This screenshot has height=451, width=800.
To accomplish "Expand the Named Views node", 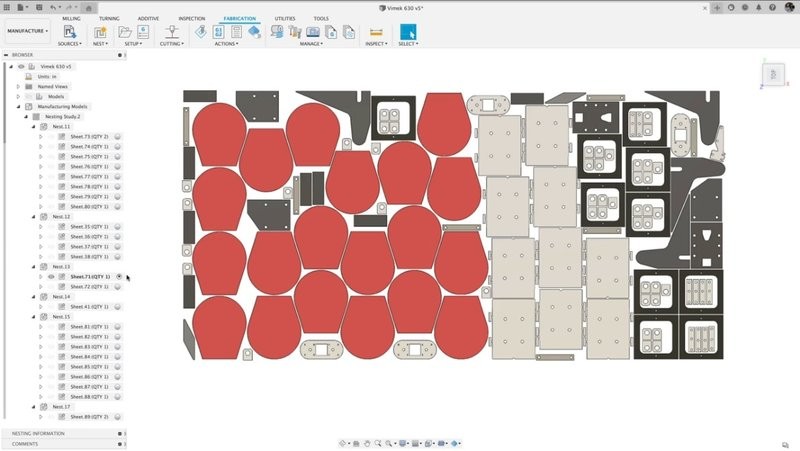I will [18, 87].
